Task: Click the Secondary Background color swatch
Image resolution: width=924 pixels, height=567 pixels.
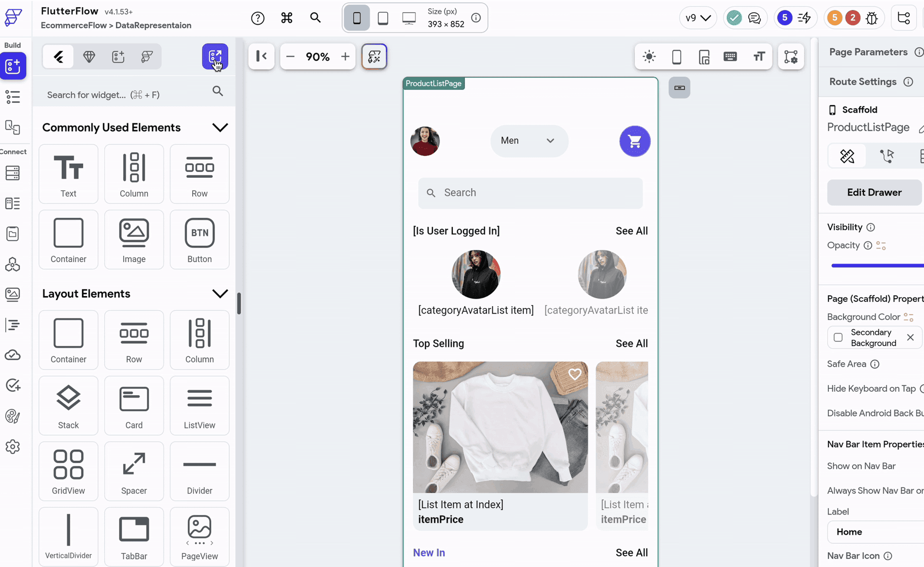Action: (838, 337)
